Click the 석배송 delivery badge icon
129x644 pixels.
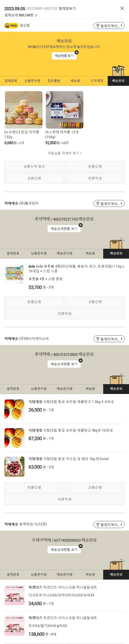[11, 25]
